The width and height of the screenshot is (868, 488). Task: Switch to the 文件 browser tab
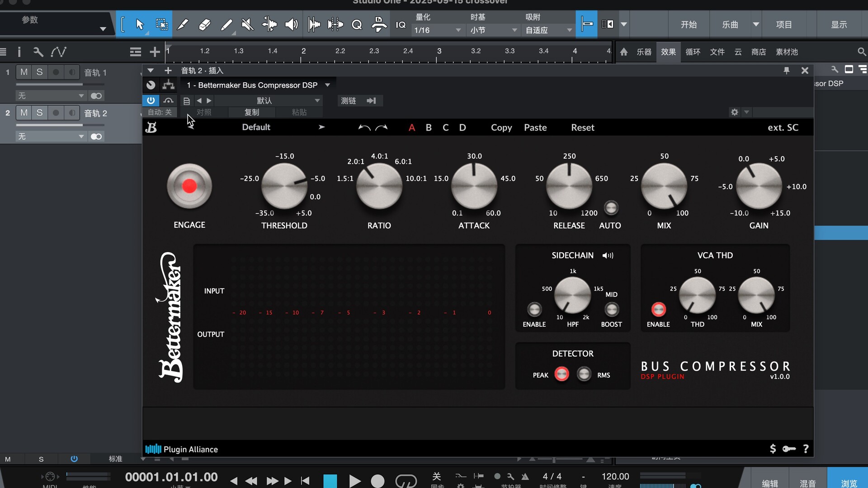[717, 52]
